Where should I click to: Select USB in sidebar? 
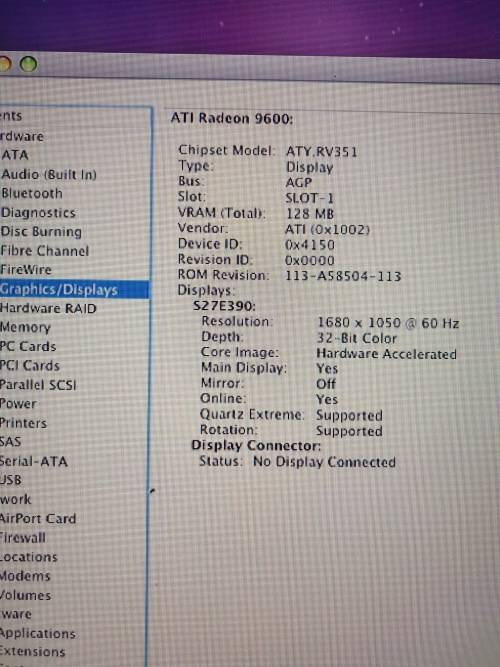(x=11, y=480)
